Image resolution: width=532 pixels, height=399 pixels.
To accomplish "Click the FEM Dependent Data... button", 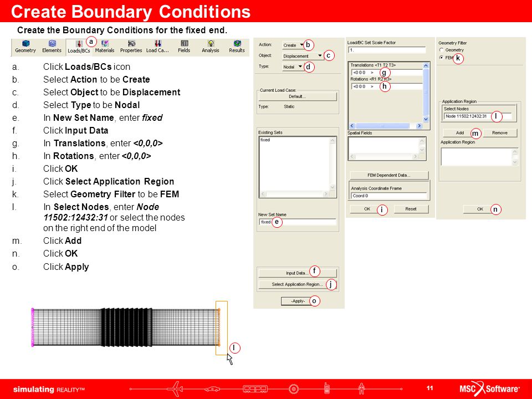I will tap(389, 175).
